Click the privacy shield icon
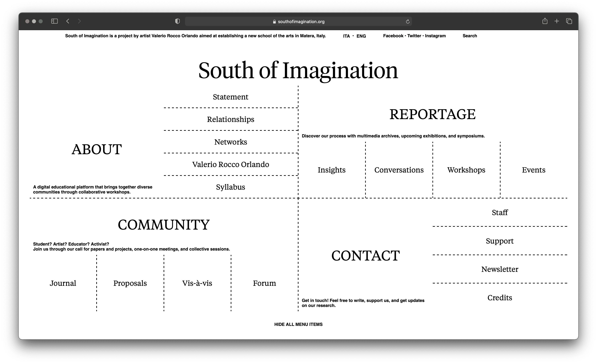Image resolution: width=597 pixels, height=364 pixels. (177, 21)
